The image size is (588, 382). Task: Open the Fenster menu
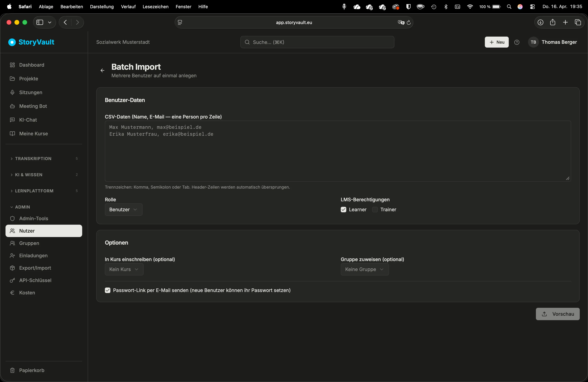183,7
